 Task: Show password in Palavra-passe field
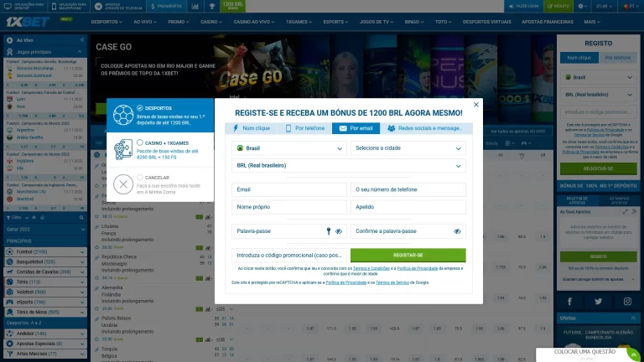coord(339,231)
